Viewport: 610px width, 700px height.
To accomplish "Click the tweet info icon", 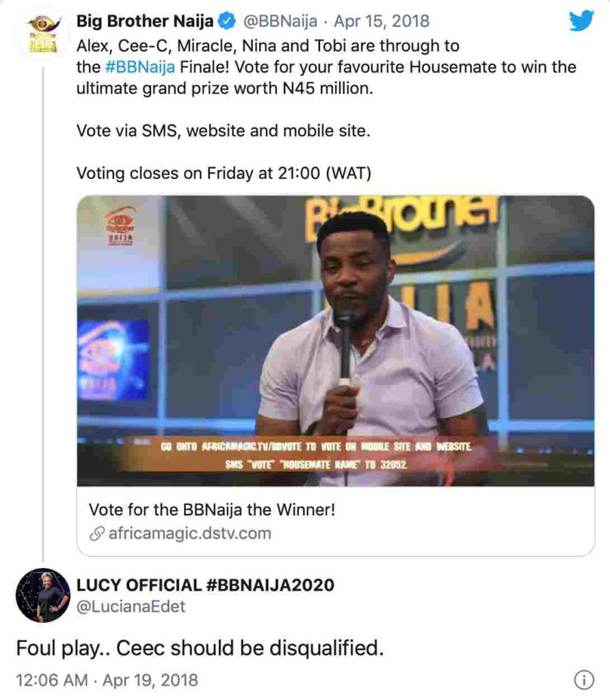I will click(x=583, y=680).
